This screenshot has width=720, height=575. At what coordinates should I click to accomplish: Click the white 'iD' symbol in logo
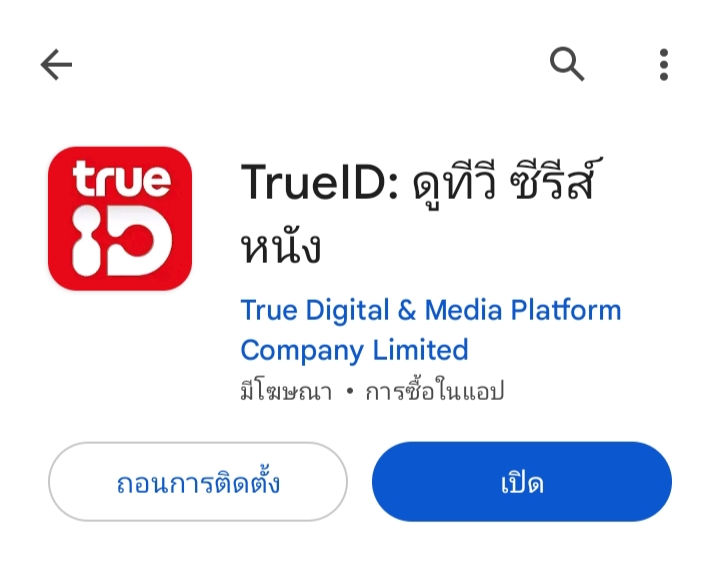(x=122, y=240)
